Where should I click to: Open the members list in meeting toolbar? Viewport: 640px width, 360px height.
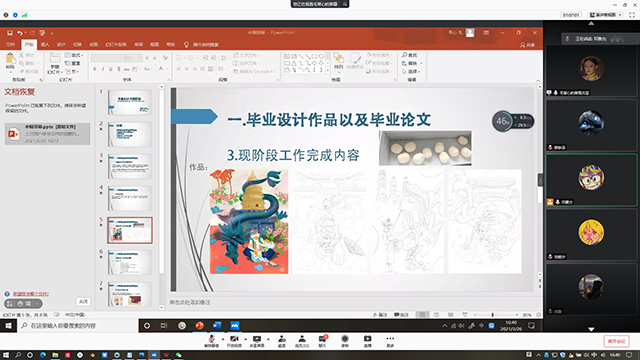pyautogui.click(x=302, y=341)
